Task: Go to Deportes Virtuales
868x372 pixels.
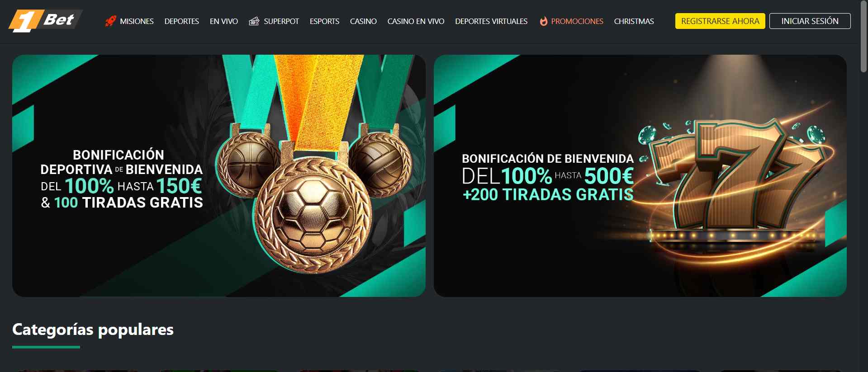Action: pyautogui.click(x=491, y=21)
